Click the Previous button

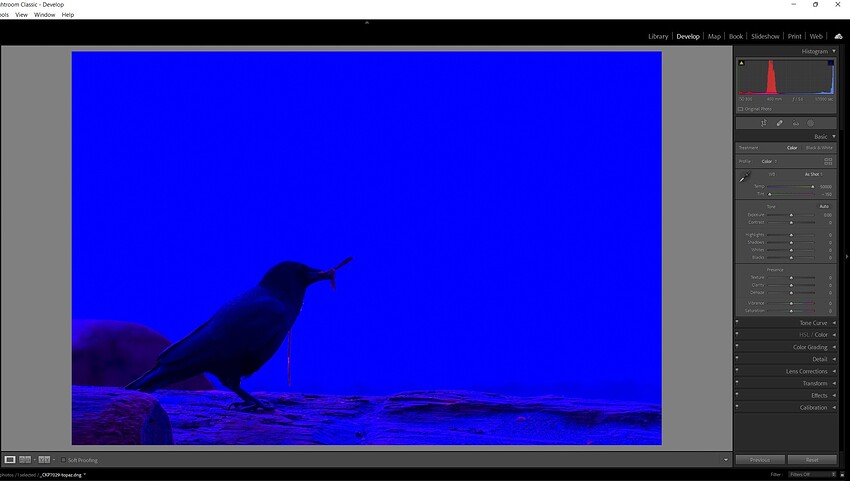pos(760,460)
